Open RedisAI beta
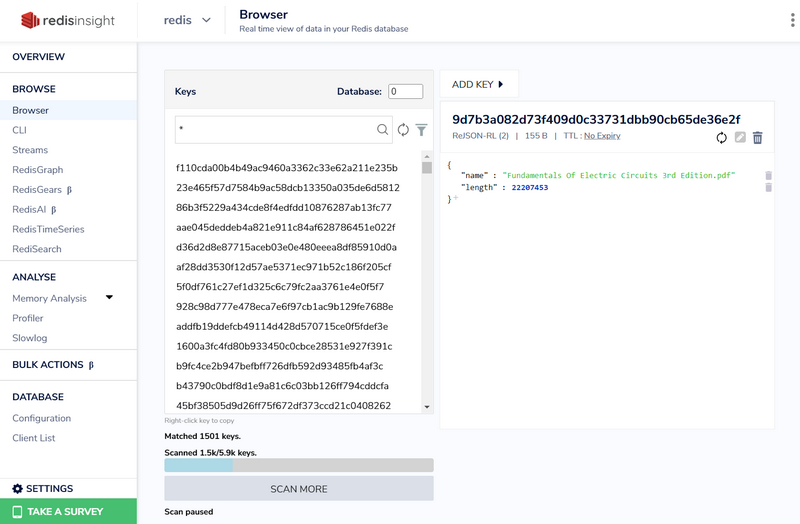 point(34,210)
